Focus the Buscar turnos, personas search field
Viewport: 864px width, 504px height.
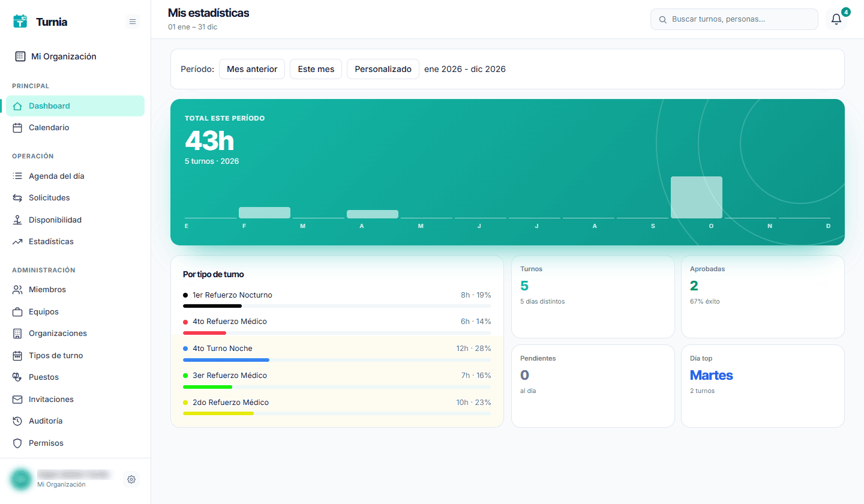734,19
